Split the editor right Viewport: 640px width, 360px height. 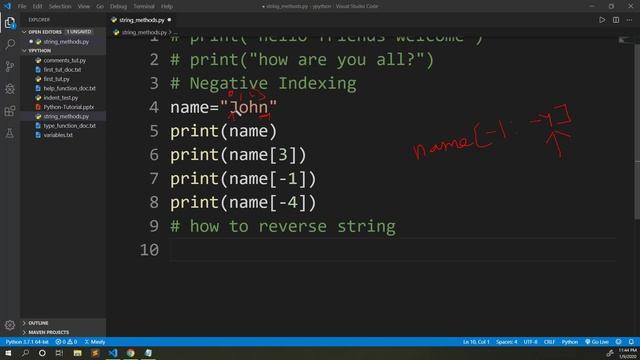tap(616, 20)
